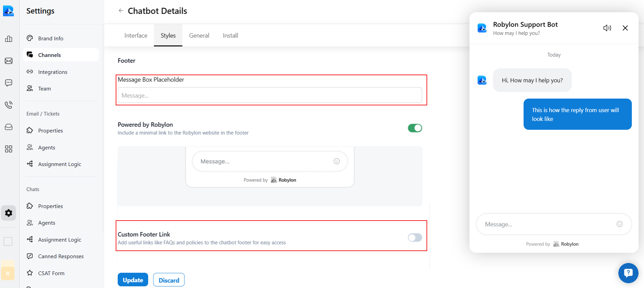This screenshot has height=288, width=644.
Task: Click the CSAT Form star icon
Action: pos(30,273)
